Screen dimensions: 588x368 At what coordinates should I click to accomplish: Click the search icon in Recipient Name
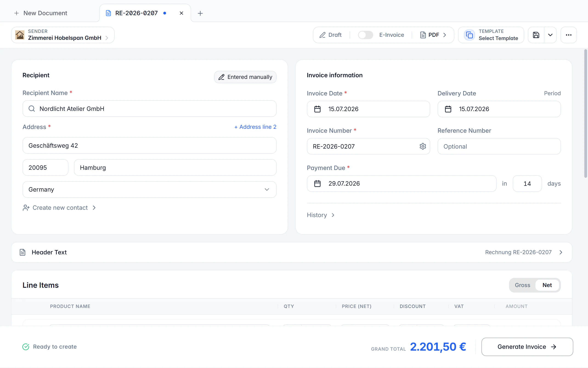[x=32, y=109]
